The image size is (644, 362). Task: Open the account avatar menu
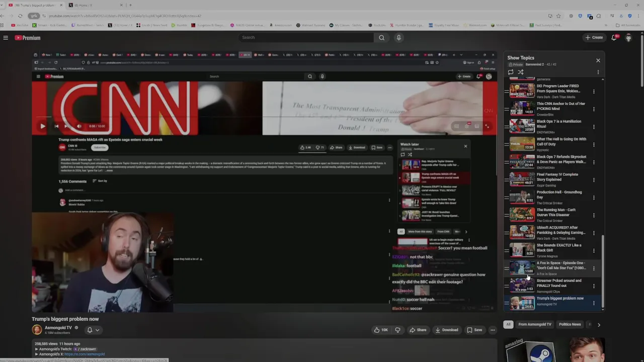click(628, 38)
